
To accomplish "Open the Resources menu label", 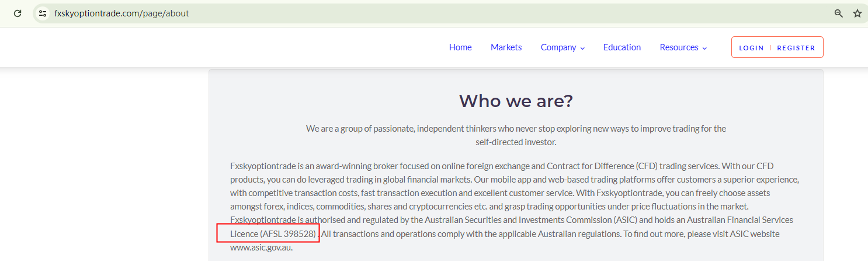I will 679,47.
